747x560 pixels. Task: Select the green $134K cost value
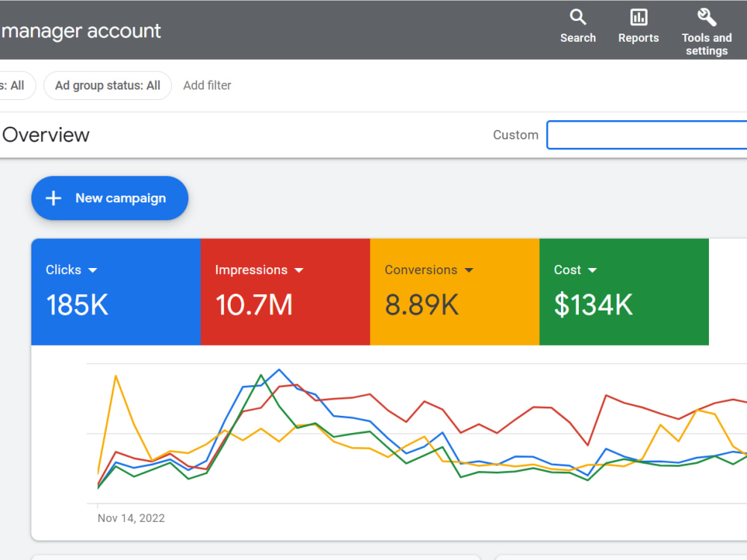pos(594,305)
